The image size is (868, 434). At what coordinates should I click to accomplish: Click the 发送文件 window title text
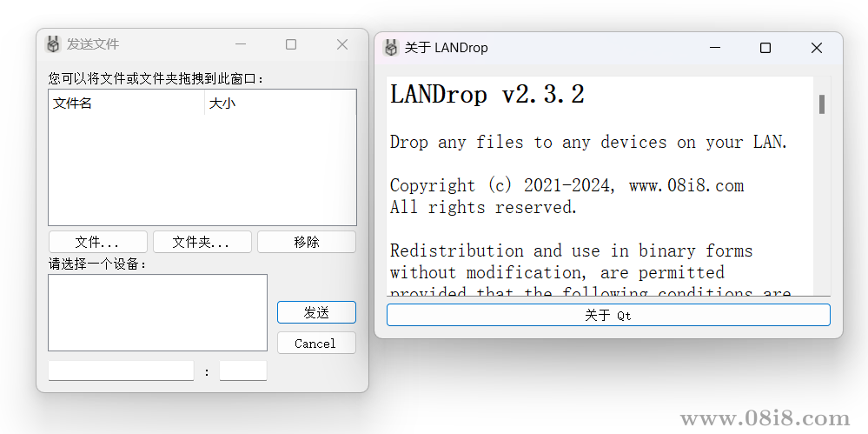pos(93,44)
